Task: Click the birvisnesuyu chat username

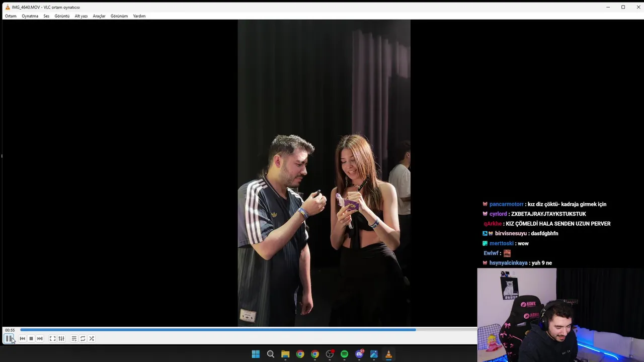Action: pos(511,233)
